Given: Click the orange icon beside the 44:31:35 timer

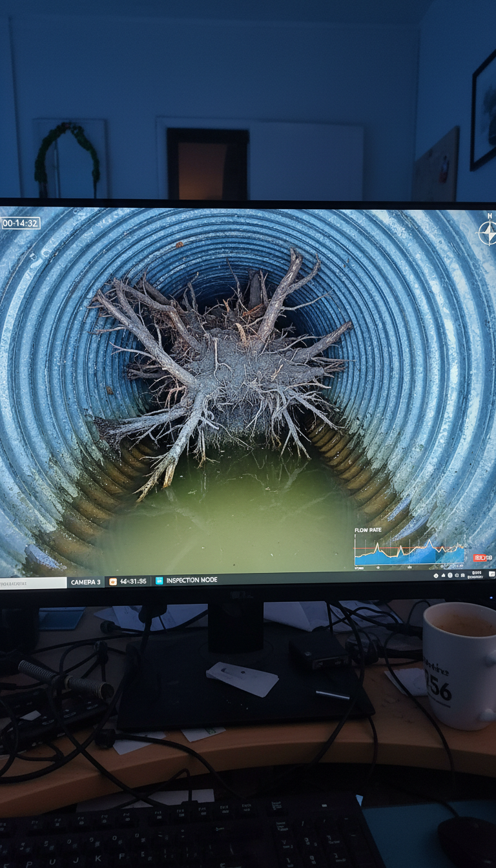Looking at the screenshot, I should pos(113,581).
